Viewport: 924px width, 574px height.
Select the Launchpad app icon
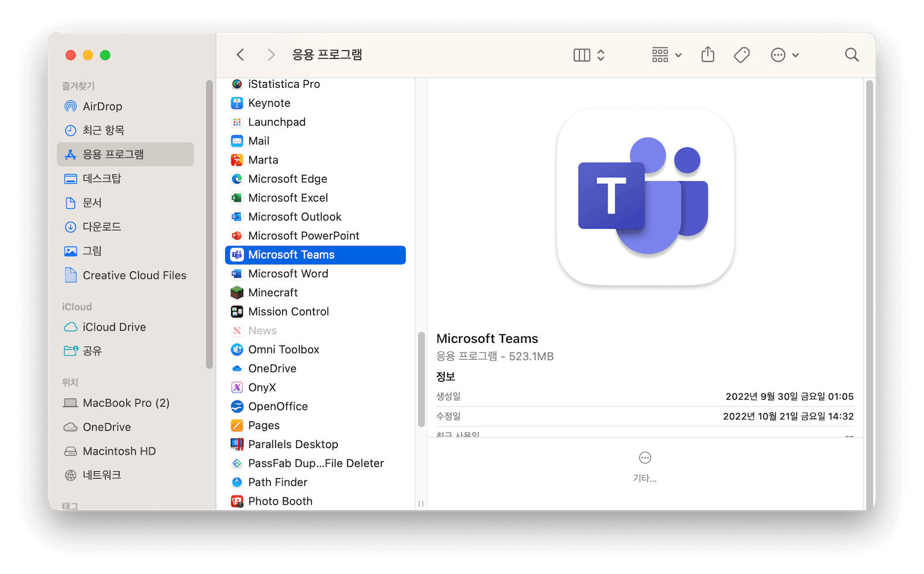coord(237,122)
